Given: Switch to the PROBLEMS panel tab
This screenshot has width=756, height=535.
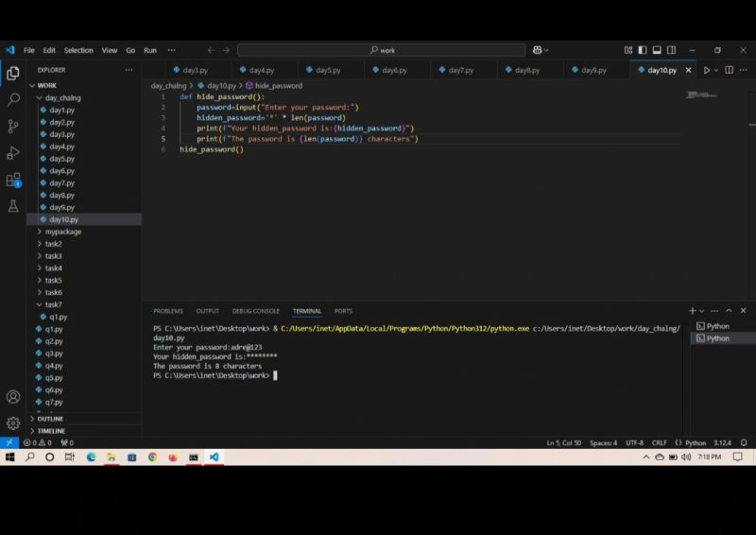Looking at the screenshot, I should point(168,311).
